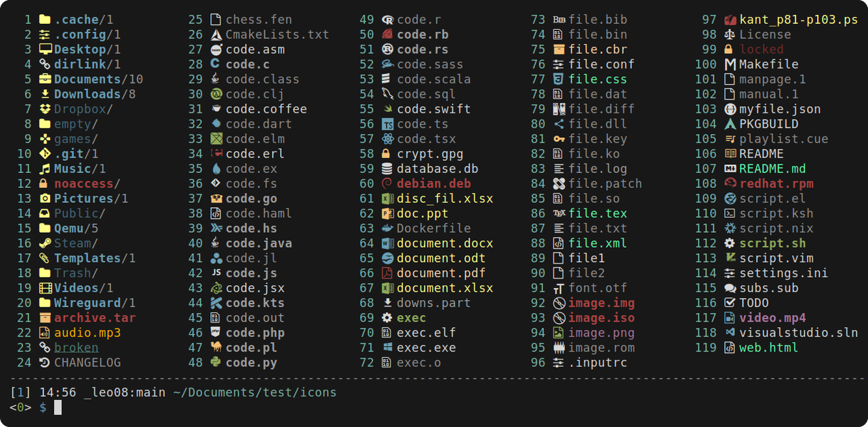Click the Downloads/8 directory name

click(x=95, y=94)
